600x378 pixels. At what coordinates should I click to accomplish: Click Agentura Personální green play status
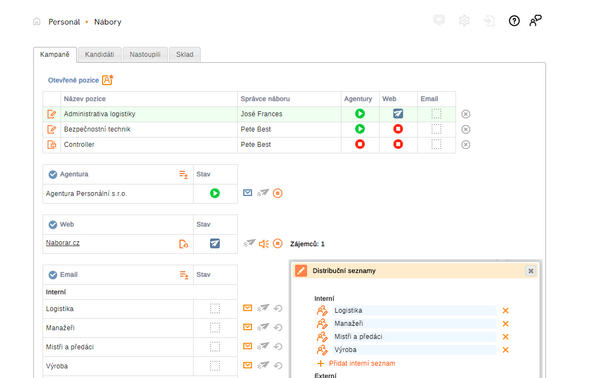(215, 193)
